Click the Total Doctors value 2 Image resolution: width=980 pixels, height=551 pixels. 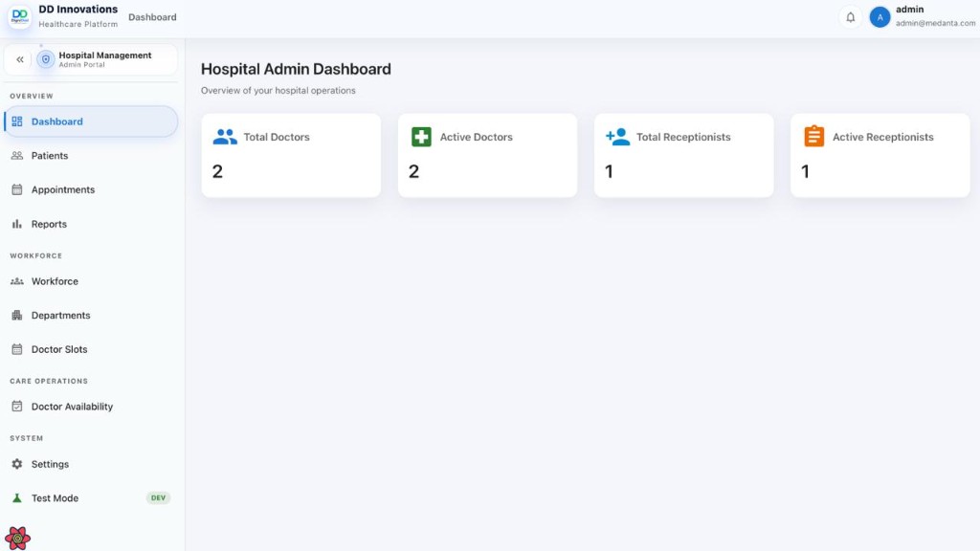tap(217, 171)
